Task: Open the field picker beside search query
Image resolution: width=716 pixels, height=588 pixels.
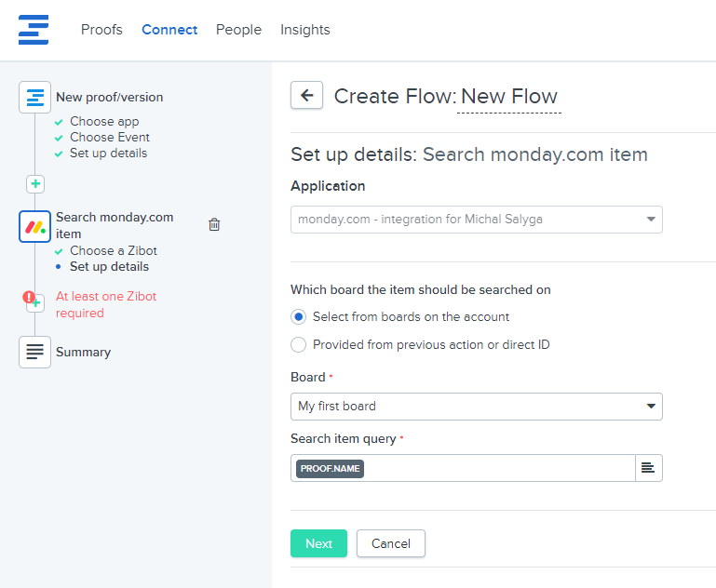Action: [x=648, y=468]
